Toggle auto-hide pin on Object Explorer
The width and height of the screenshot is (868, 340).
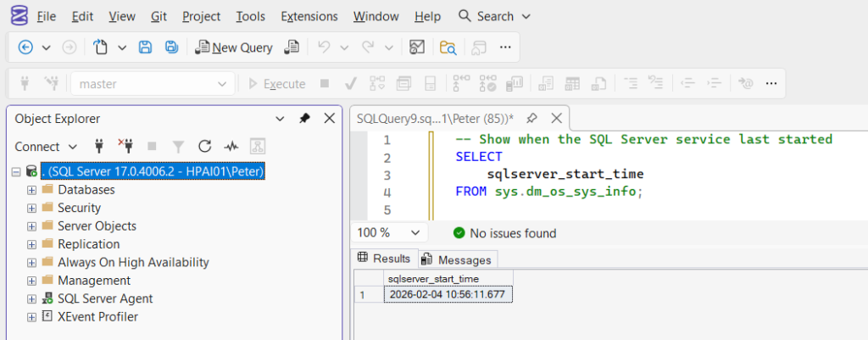pyautogui.click(x=305, y=118)
